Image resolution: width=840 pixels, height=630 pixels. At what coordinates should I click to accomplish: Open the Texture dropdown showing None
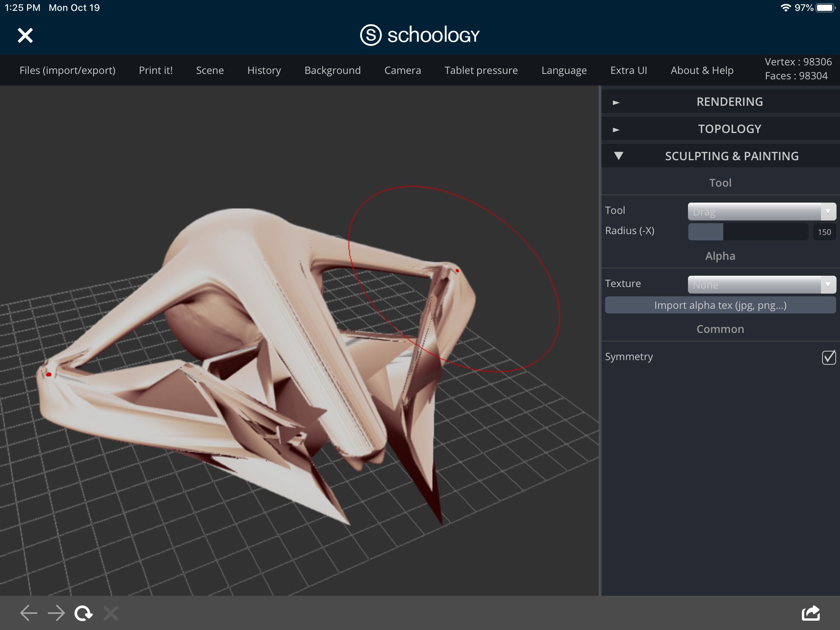[761, 285]
